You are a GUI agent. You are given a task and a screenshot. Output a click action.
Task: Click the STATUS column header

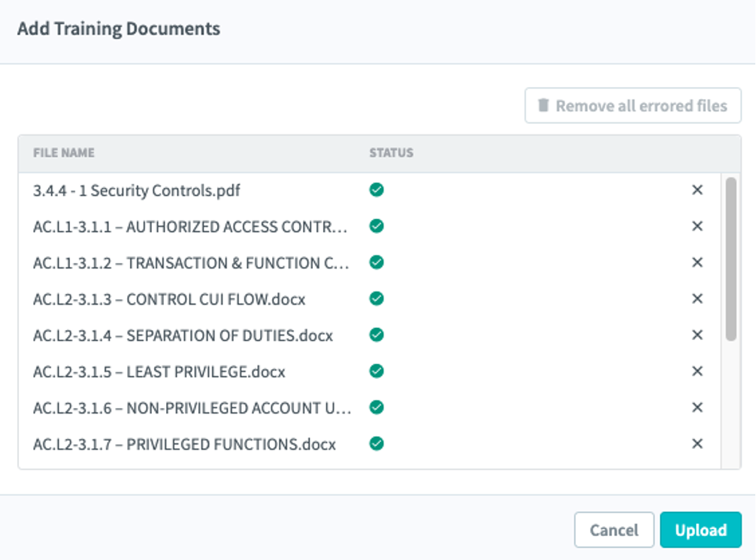coord(391,153)
